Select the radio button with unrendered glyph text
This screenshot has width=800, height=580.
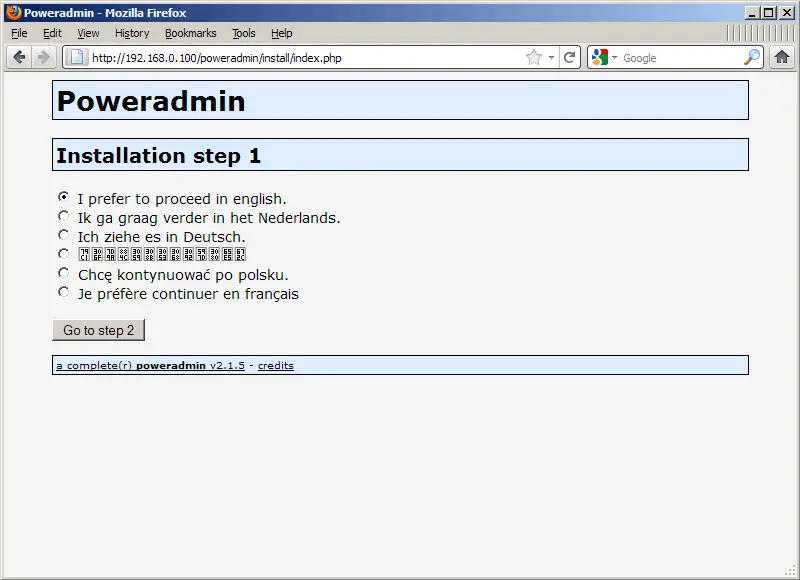click(63, 254)
